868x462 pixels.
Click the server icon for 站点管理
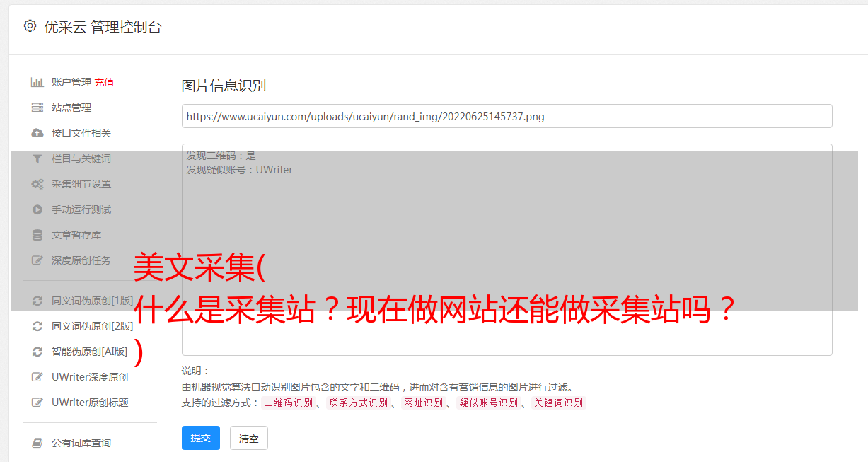[37, 108]
